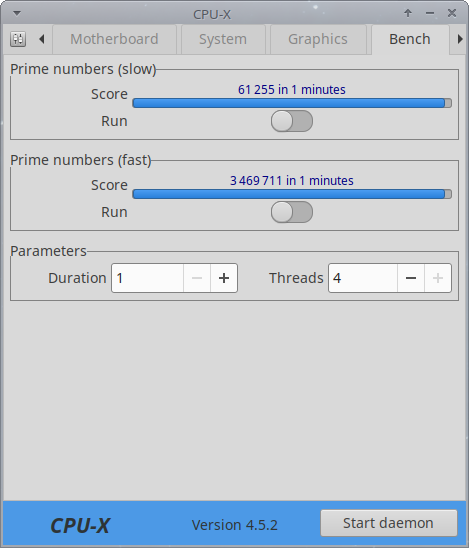This screenshot has width=469, height=548.
Task: Click the 'Version 4.5.2' label
Action: [x=234, y=525]
